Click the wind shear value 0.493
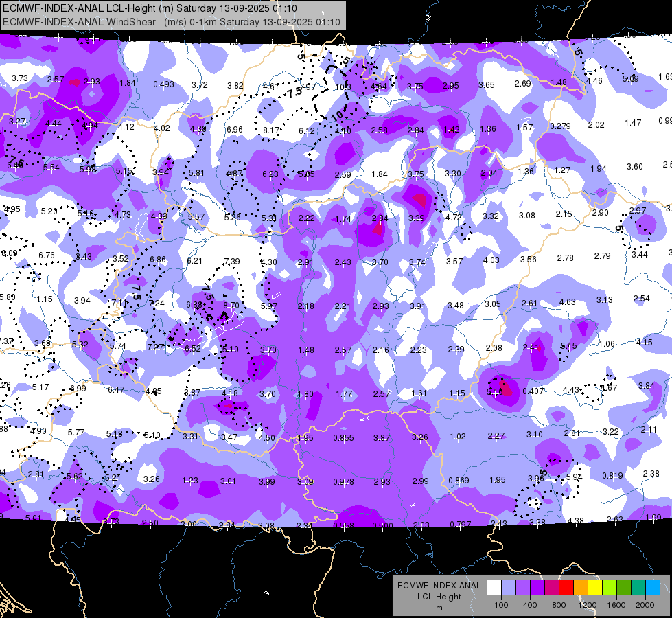 [164, 84]
